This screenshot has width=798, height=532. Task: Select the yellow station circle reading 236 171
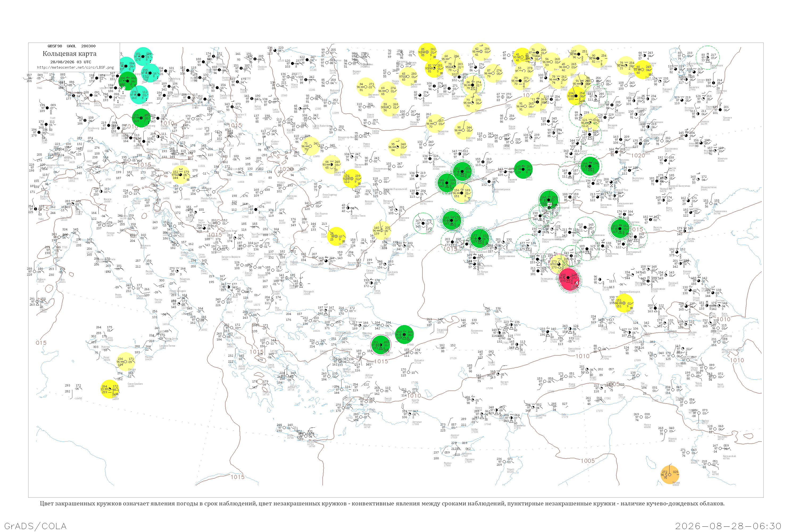click(126, 362)
